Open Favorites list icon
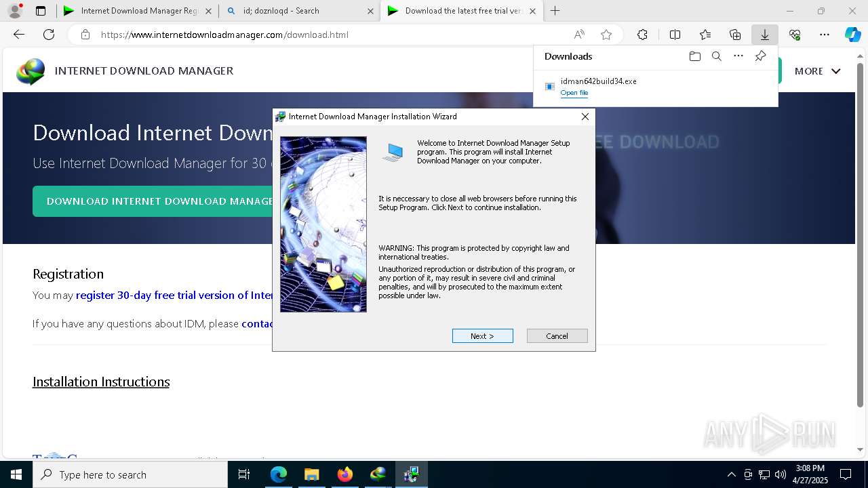Screen dimensions: 868x488 click(705, 35)
